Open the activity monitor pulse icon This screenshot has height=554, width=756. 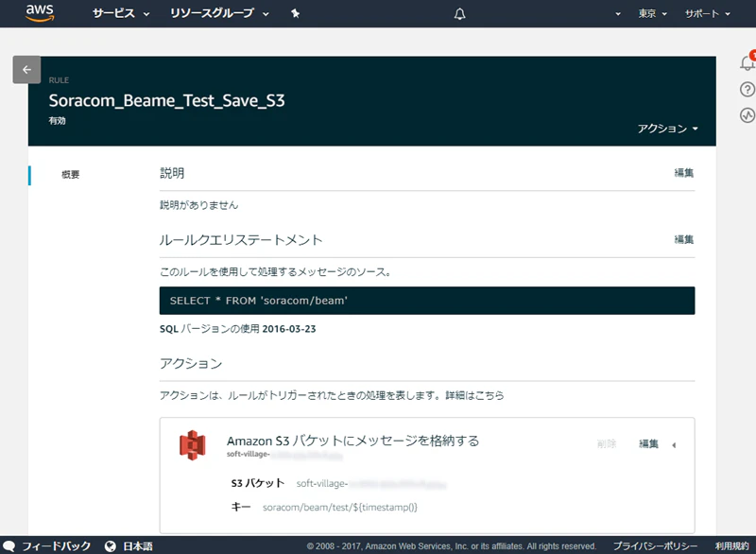pos(747,115)
